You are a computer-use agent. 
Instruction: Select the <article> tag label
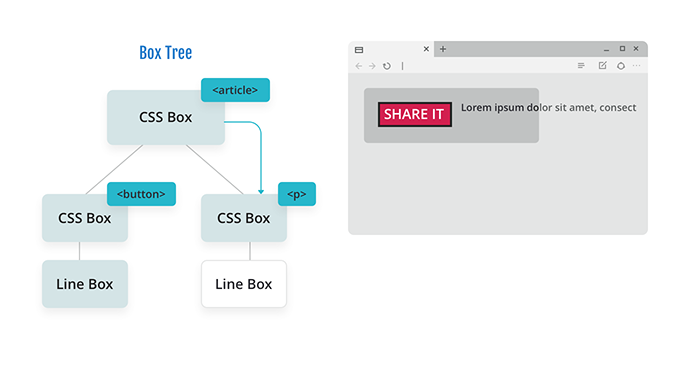235,90
